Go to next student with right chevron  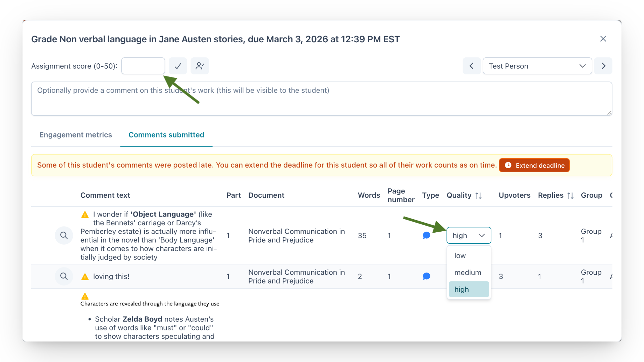(603, 66)
